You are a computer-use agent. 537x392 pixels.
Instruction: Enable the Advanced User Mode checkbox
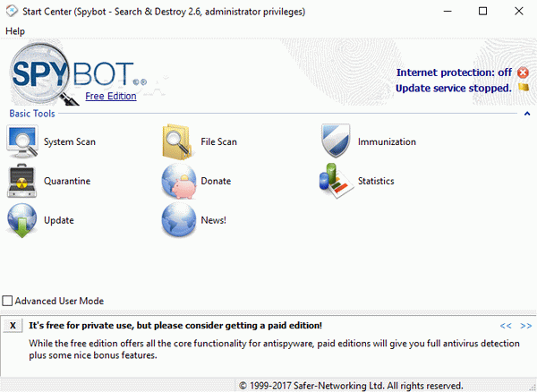(7, 301)
